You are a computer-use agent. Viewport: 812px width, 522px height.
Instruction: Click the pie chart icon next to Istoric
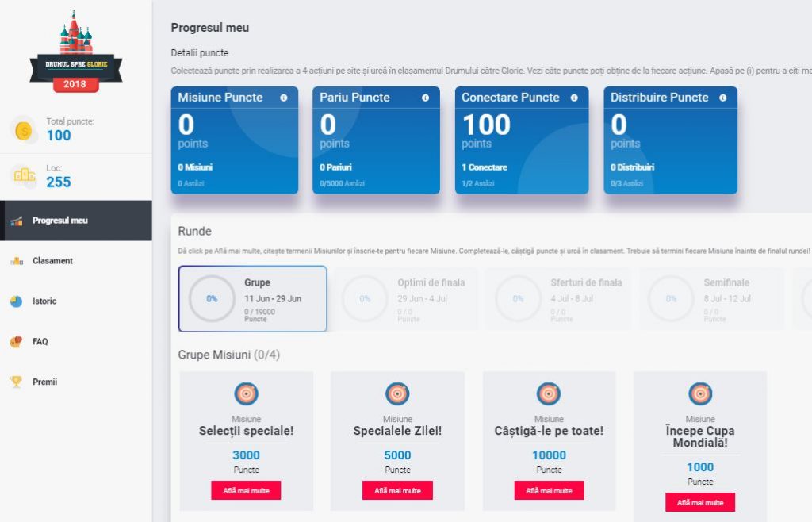point(17,301)
